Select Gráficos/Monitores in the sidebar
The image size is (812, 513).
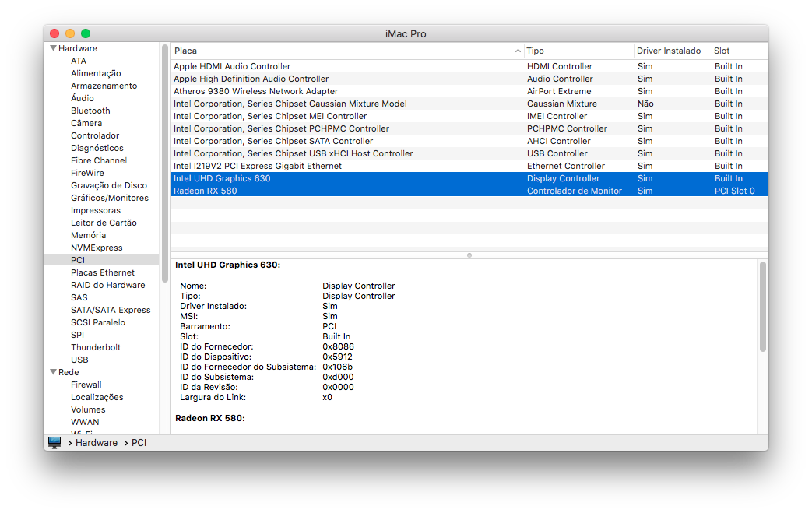point(109,198)
